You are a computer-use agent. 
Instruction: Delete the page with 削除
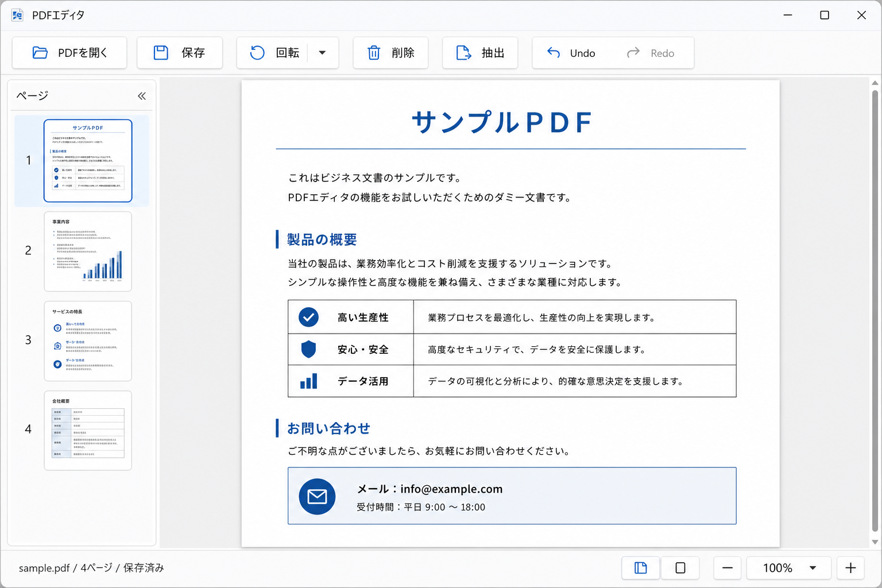coord(390,53)
